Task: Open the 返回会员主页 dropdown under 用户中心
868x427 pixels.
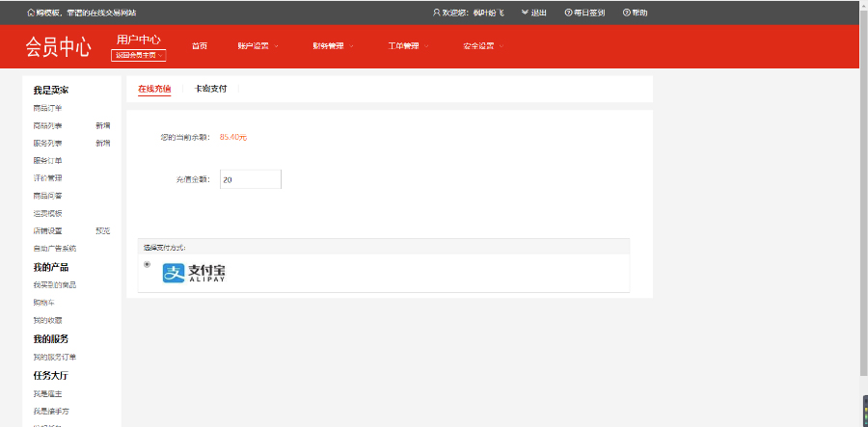Action: (x=138, y=56)
